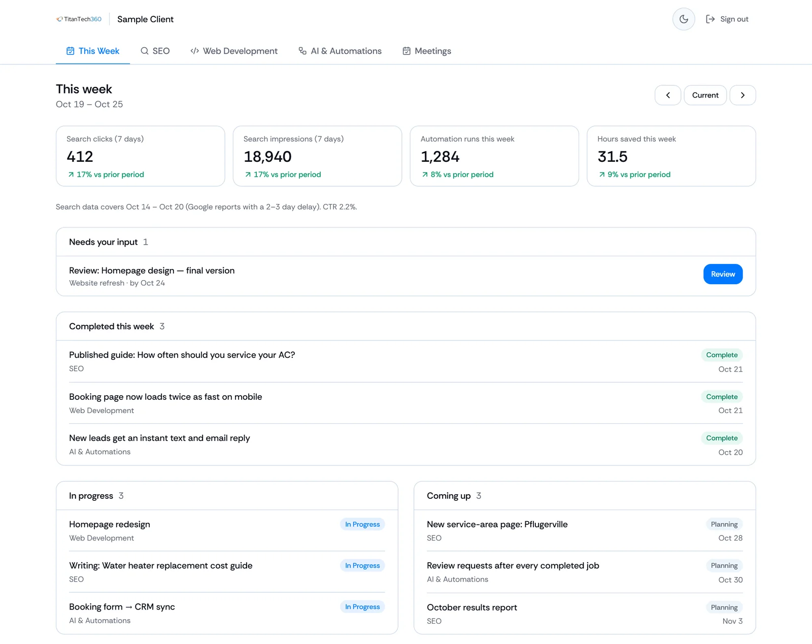Screen dimensions: 812x644
Task: Open 'Review requests after every completed job'
Action: coord(585,572)
